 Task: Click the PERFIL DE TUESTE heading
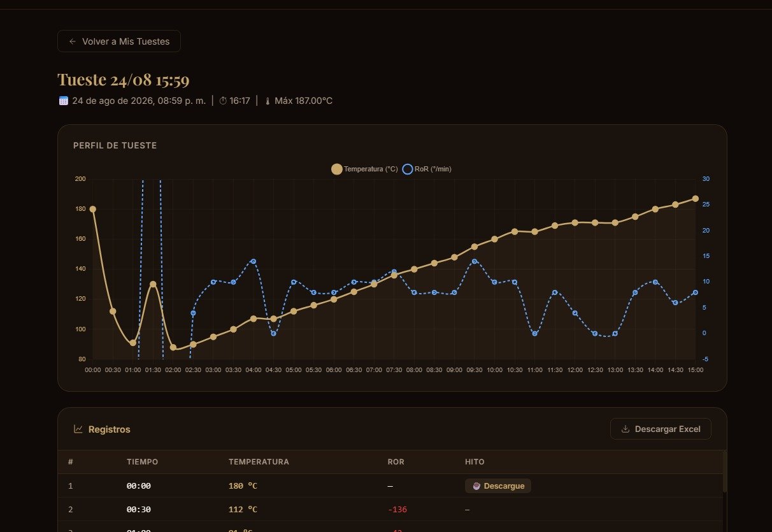point(115,145)
